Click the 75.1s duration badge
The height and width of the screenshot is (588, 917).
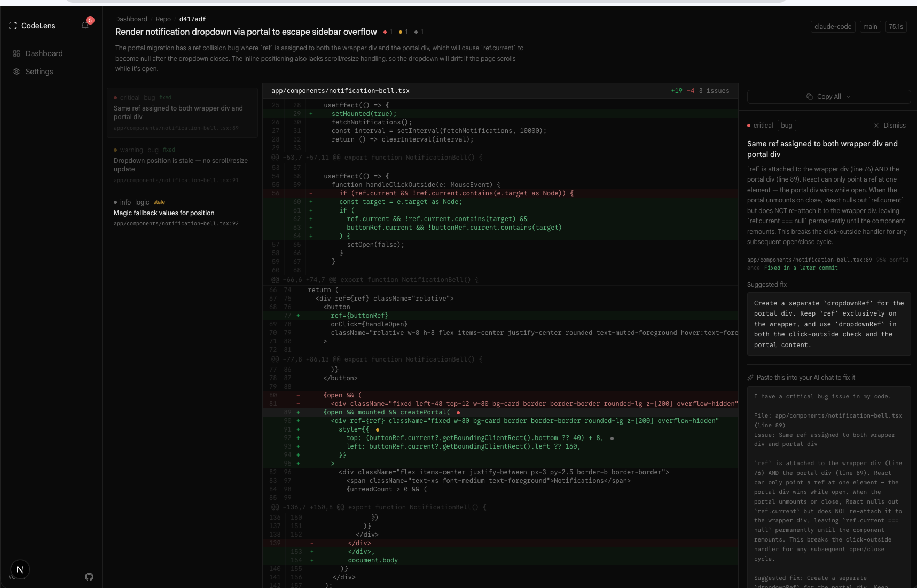point(896,27)
